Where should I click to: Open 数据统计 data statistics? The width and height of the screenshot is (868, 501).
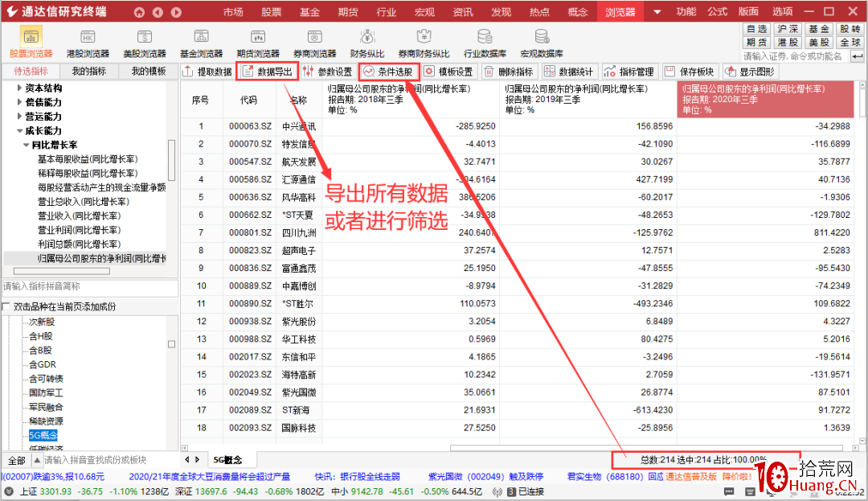coord(569,72)
